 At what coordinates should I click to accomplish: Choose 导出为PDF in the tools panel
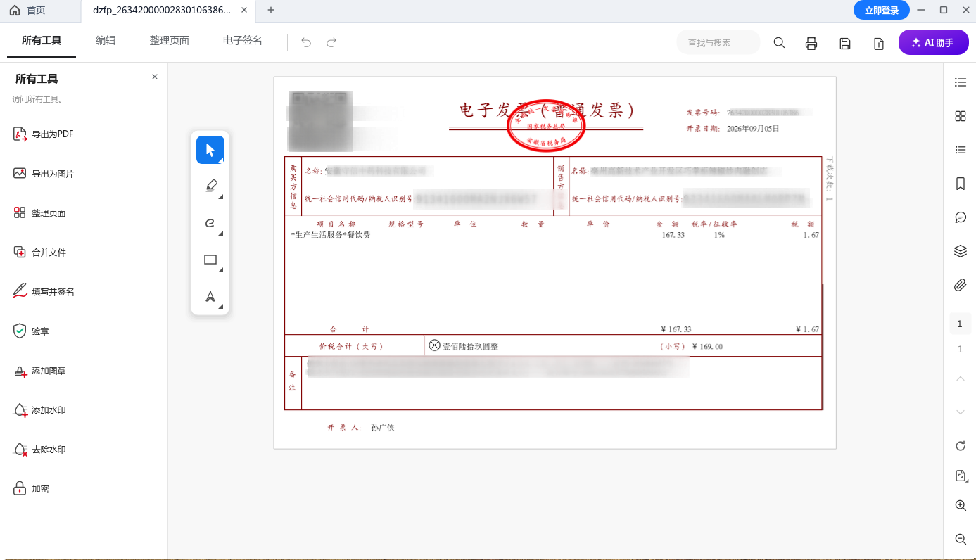[44, 134]
